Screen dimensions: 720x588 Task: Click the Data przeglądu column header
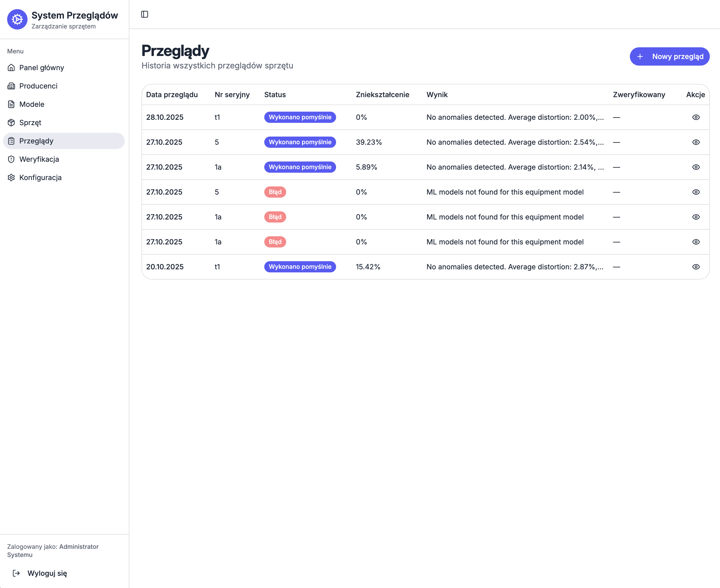tap(172, 95)
